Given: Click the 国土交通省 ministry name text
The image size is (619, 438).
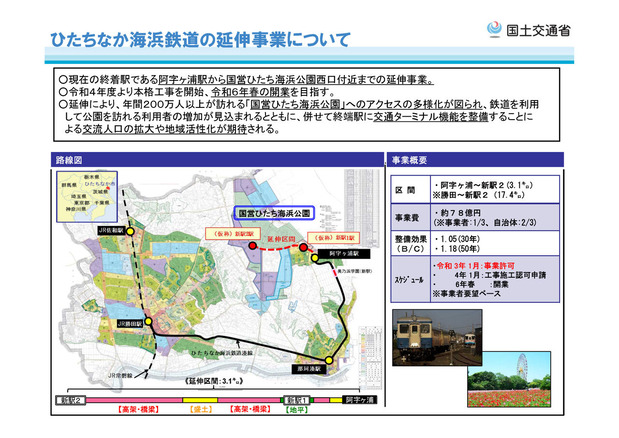Looking at the screenshot, I should click(x=538, y=30).
